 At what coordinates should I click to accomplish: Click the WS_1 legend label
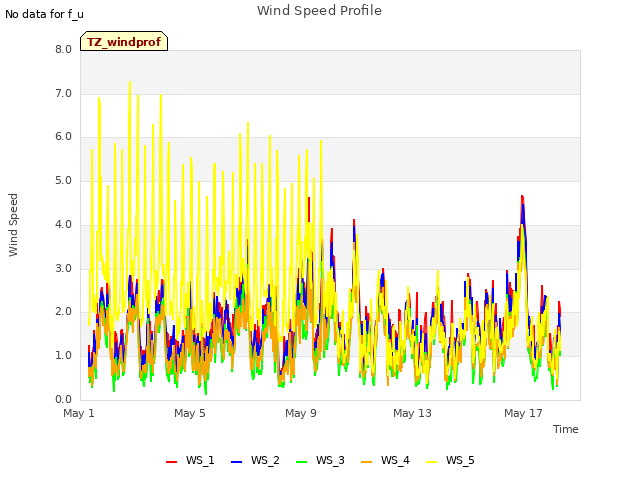pyautogui.click(x=200, y=460)
